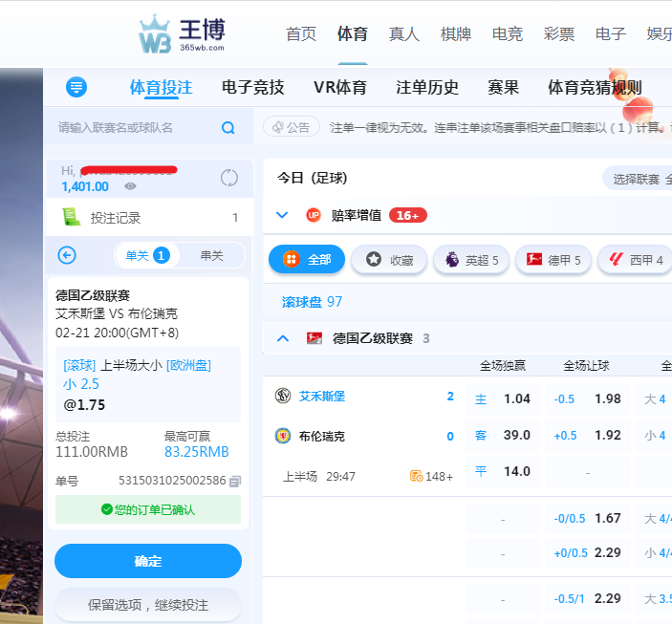The image size is (672, 624).
Task: Click the back arrow circle icon
Action: [67, 255]
